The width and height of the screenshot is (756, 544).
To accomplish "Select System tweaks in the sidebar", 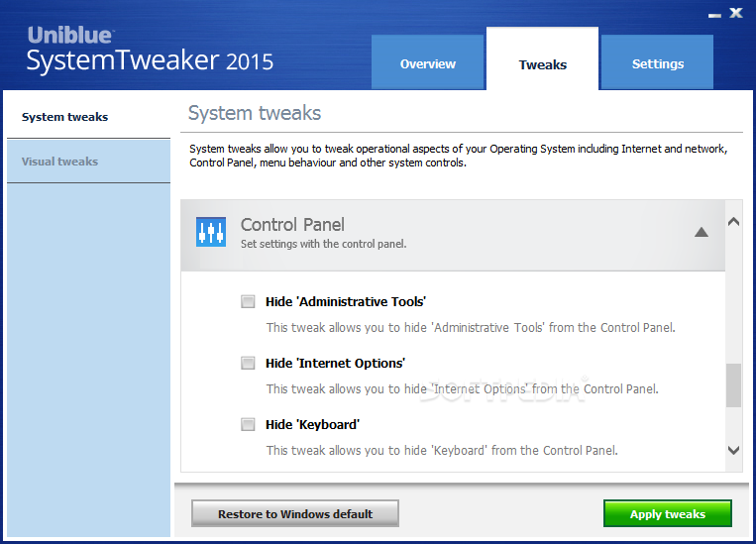I will click(89, 117).
